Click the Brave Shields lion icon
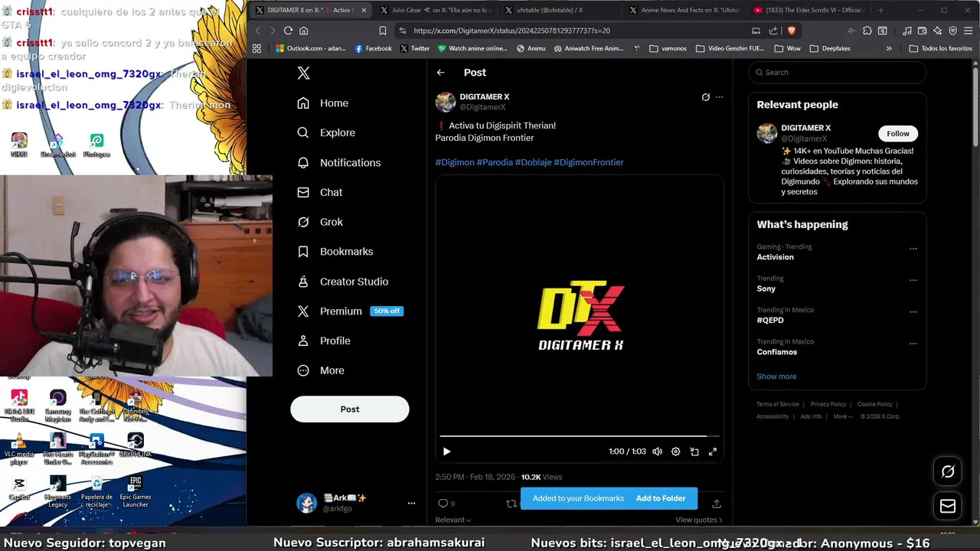This screenshot has width=980, height=551. click(x=791, y=31)
